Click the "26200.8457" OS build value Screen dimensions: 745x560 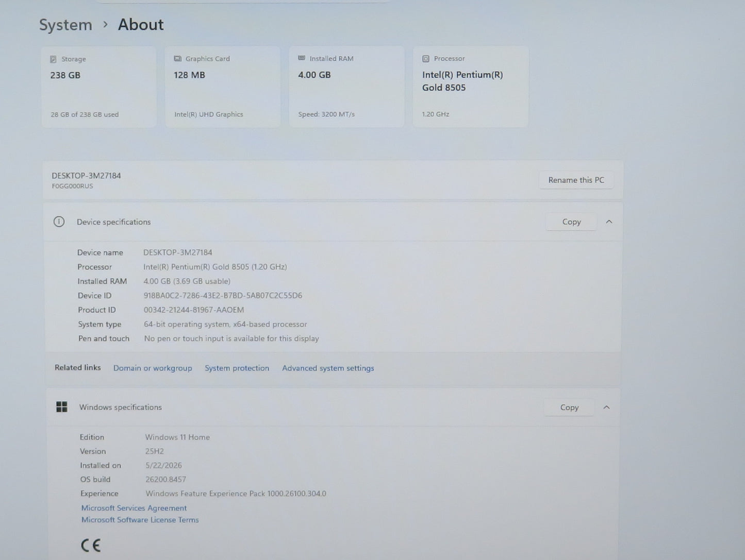165,479
